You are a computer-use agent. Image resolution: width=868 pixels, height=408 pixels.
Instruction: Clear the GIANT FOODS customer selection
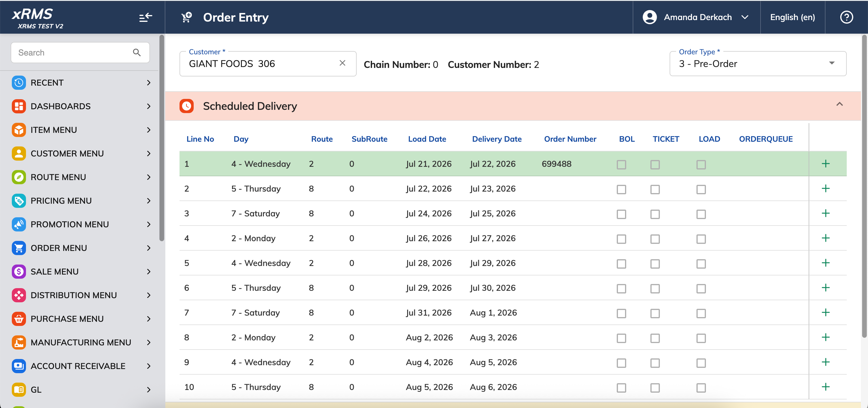[x=342, y=63]
